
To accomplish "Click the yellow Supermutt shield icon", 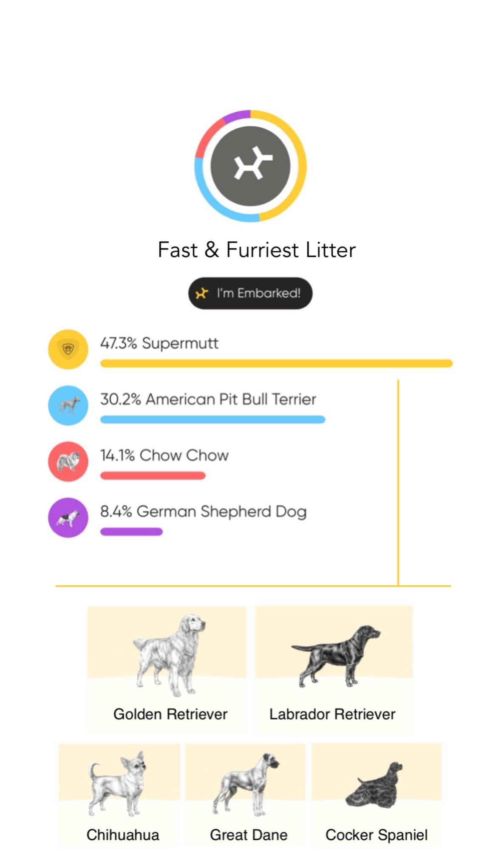I will [x=68, y=349].
